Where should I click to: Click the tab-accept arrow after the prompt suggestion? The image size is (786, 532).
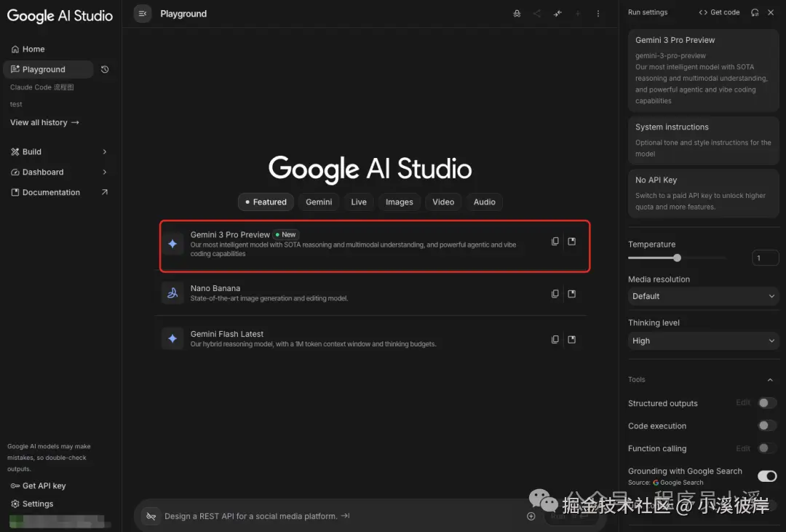(345, 515)
